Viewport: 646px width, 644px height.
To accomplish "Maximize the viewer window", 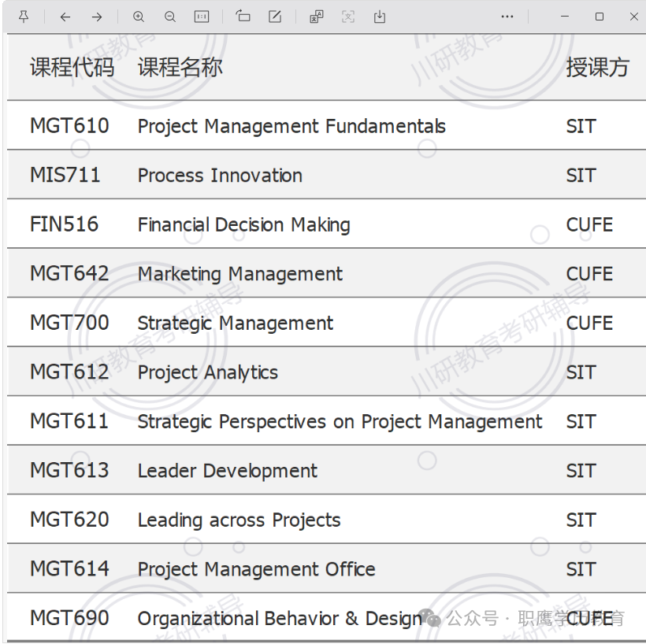I will (x=600, y=17).
